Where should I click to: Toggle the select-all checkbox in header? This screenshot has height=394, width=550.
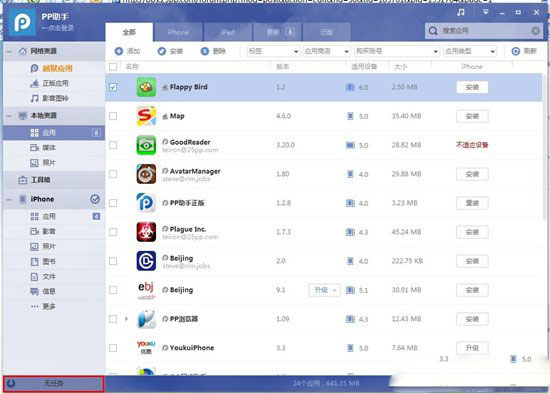click(113, 67)
